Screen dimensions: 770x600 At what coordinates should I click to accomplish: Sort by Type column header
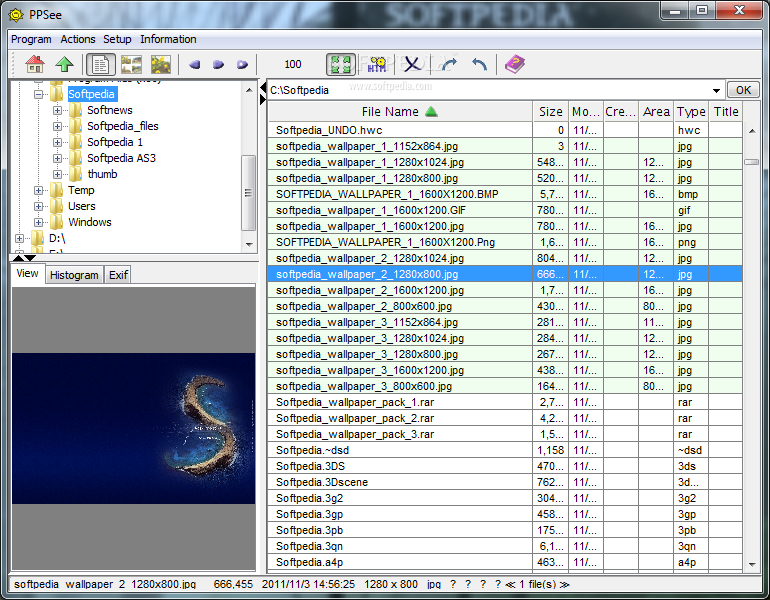(x=691, y=112)
